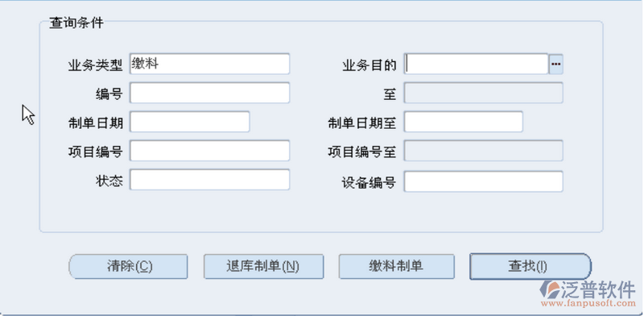Click the 泛普软件 logo icon
Screen dimensions: 644x316
(x=549, y=289)
